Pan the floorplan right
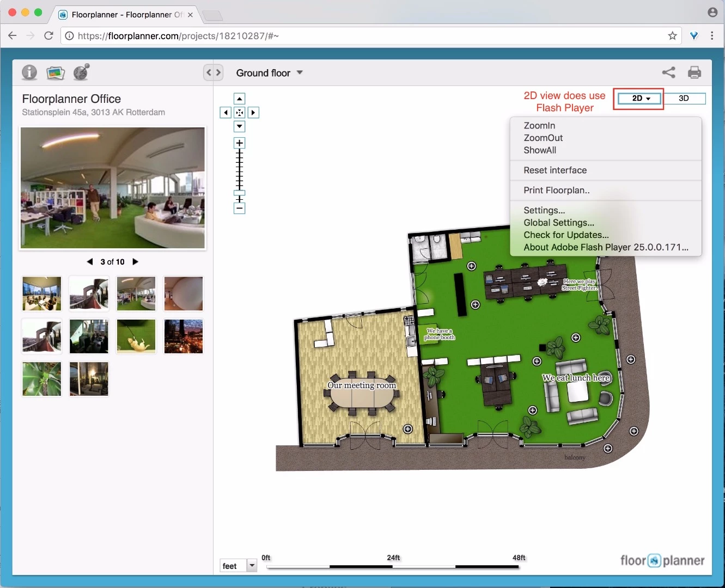The height and width of the screenshot is (588, 725). (253, 113)
